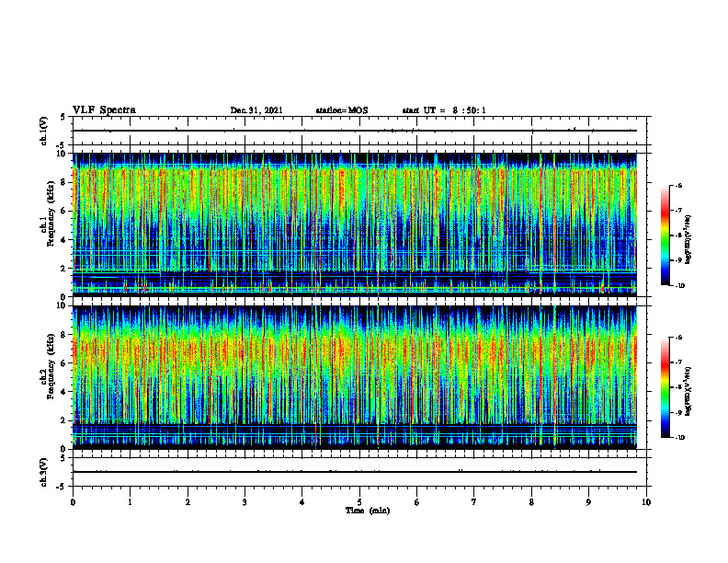Click the "Time (min)" x-axis label

[368, 511]
